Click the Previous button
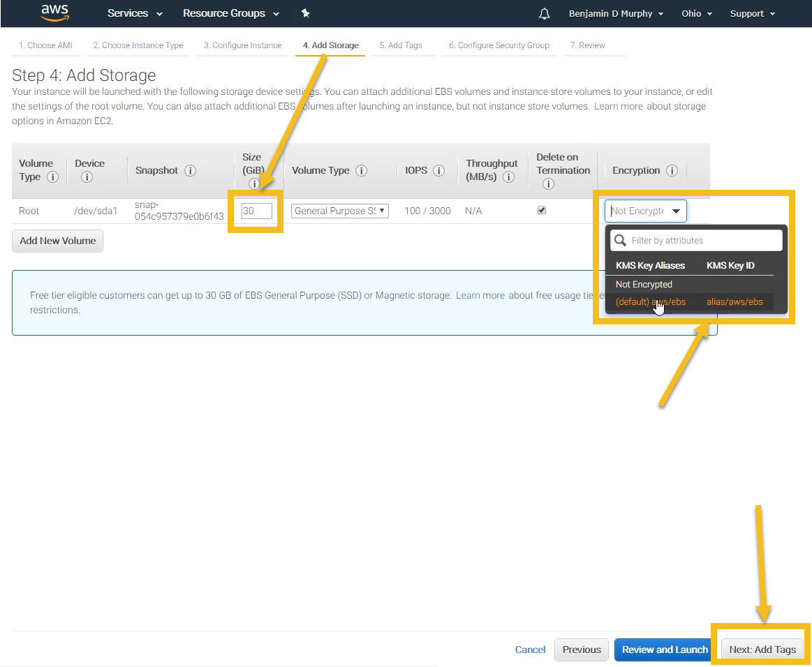The height and width of the screenshot is (667, 812). point(582,650)
